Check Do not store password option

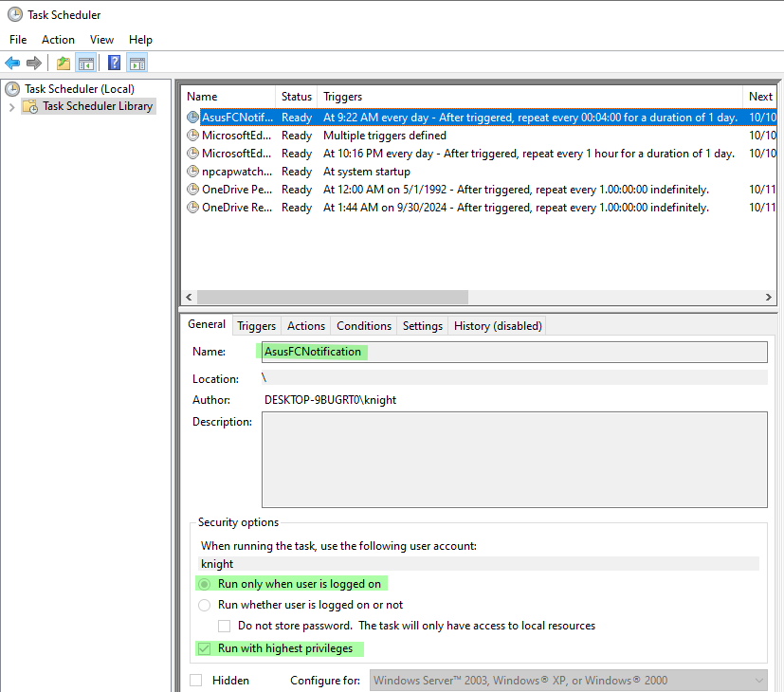pyautogui.click(x=224, y=626)
